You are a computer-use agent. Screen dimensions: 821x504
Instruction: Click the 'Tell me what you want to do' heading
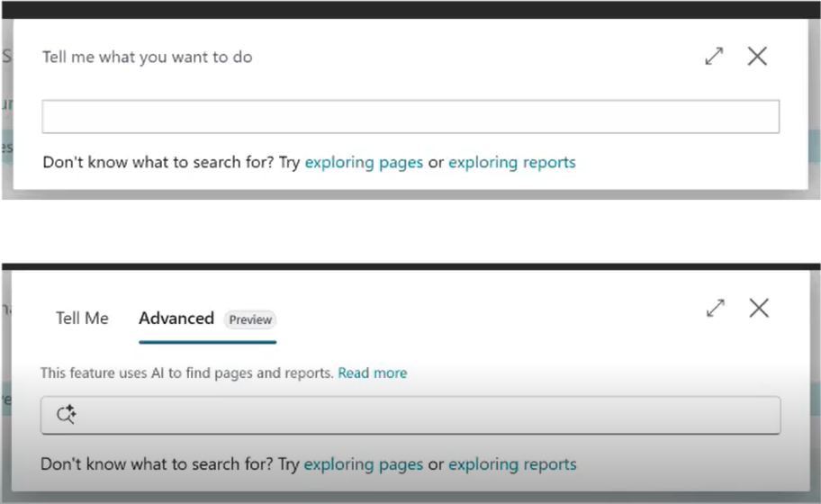coord(148,58)
